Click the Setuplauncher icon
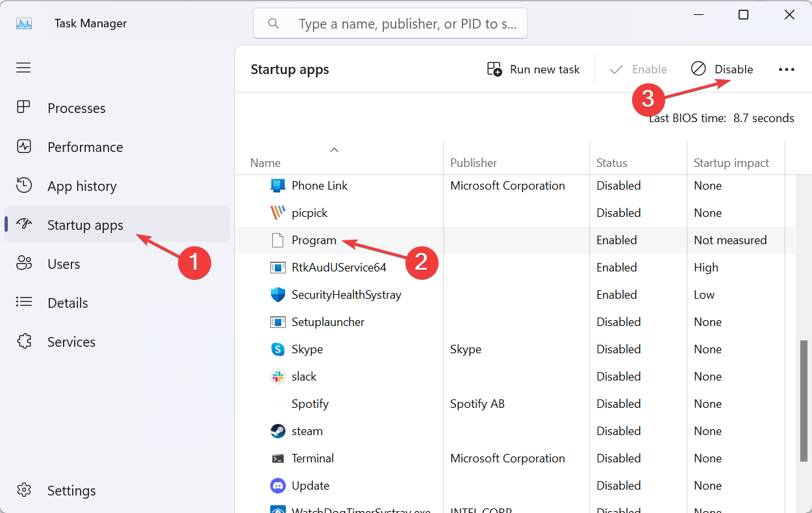 click(278, 322)
